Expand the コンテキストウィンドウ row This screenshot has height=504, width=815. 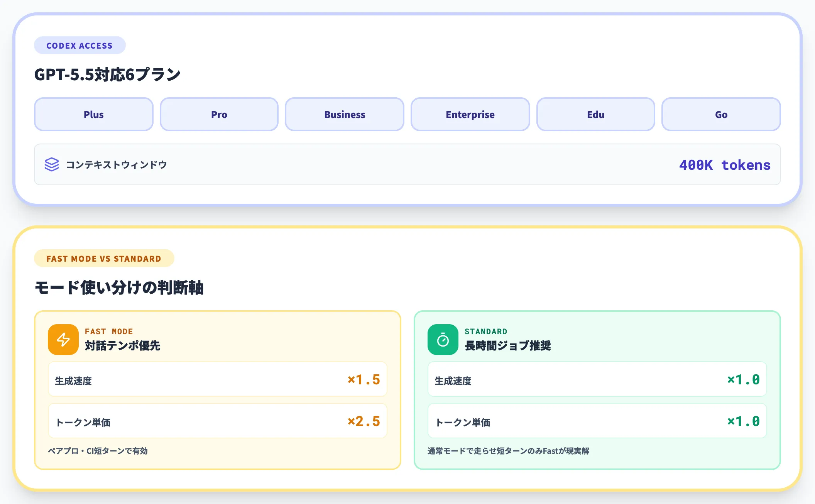407,164
